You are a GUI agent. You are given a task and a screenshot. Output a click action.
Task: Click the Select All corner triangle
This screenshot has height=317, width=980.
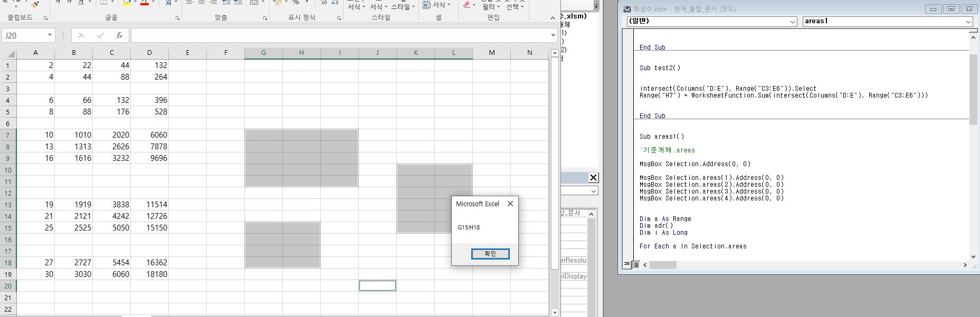tap(11, 53)
